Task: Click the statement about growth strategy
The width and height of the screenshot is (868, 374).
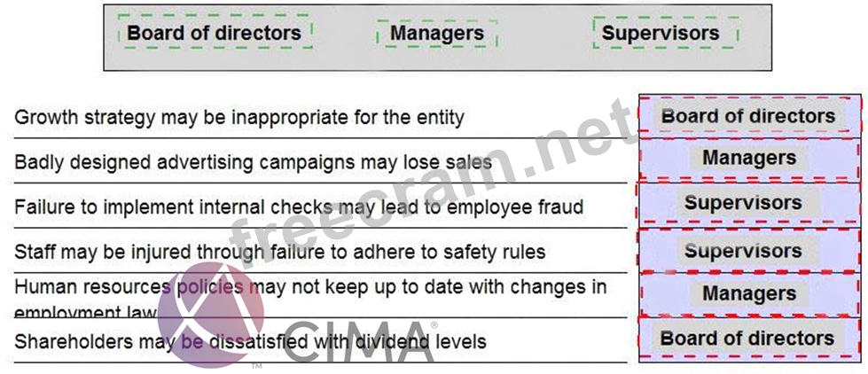Action: pos(239,117)
